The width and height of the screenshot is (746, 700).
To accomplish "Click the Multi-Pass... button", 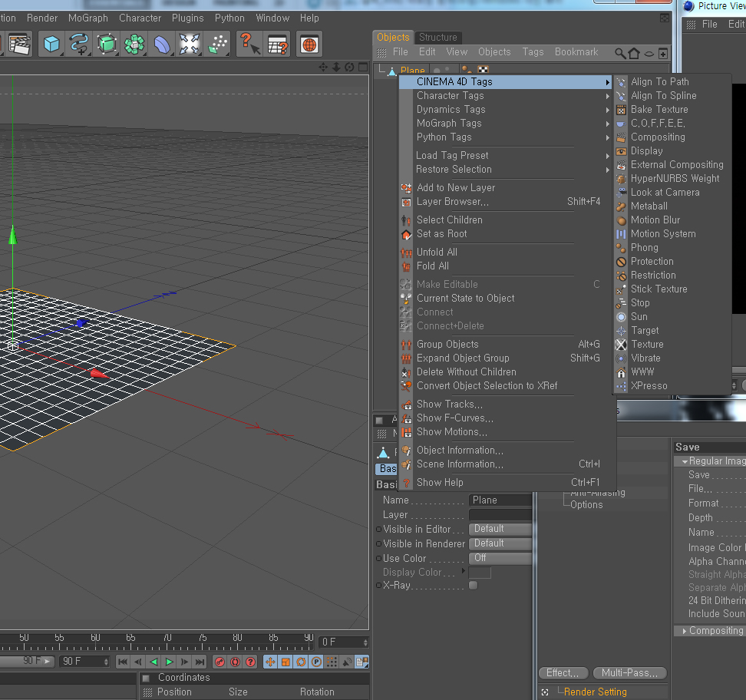I will coord(629,673).
